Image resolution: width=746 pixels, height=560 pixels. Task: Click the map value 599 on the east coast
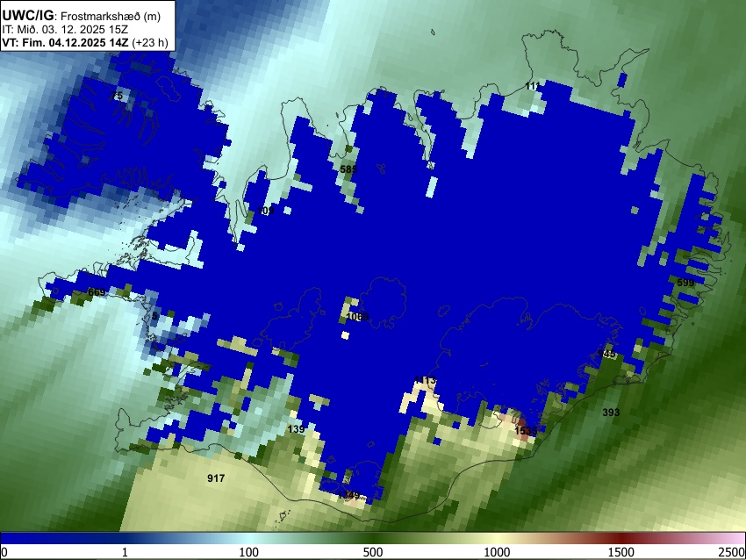(685, 283)
